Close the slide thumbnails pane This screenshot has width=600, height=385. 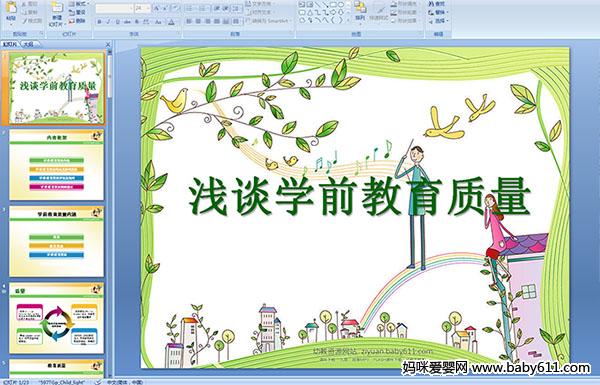(108, 44)
